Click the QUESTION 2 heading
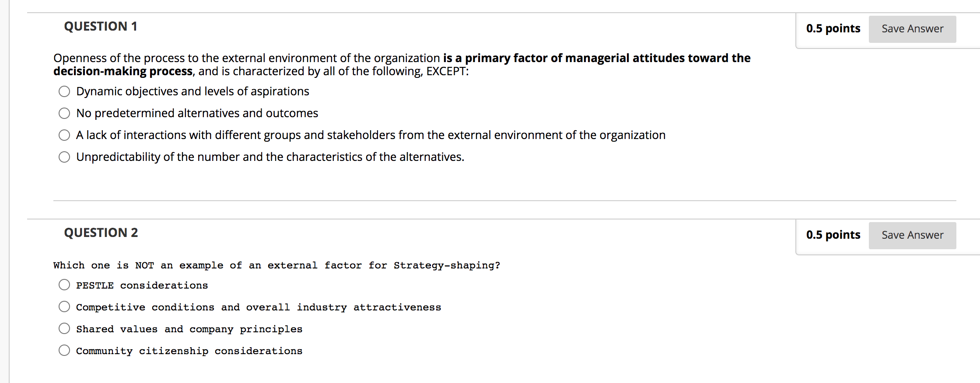 click(x=102, y=233)
